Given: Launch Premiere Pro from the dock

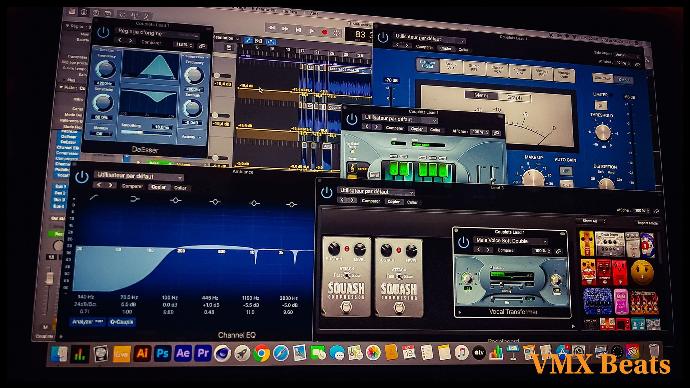Looking at the screenshot, I should pos(203,353).
